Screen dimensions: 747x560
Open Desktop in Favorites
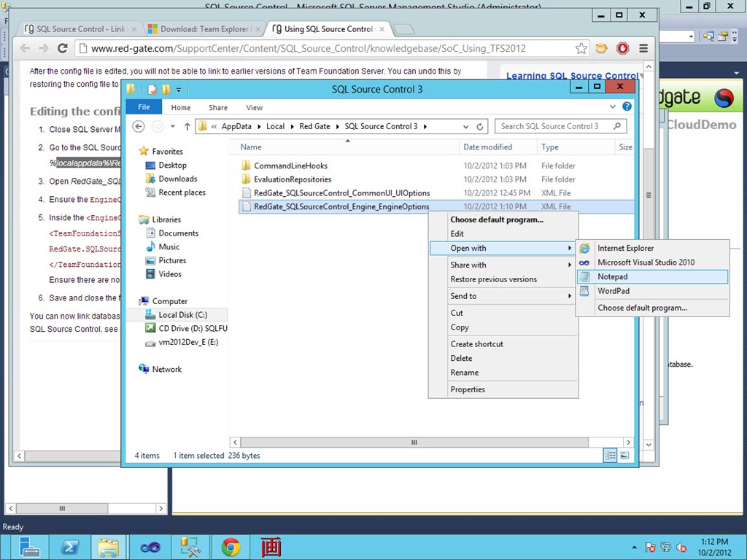coord(172,166)
